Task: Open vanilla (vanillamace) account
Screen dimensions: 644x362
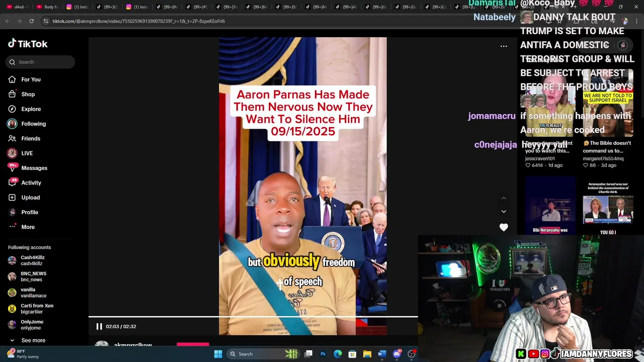Action: [x=33, y=293]
